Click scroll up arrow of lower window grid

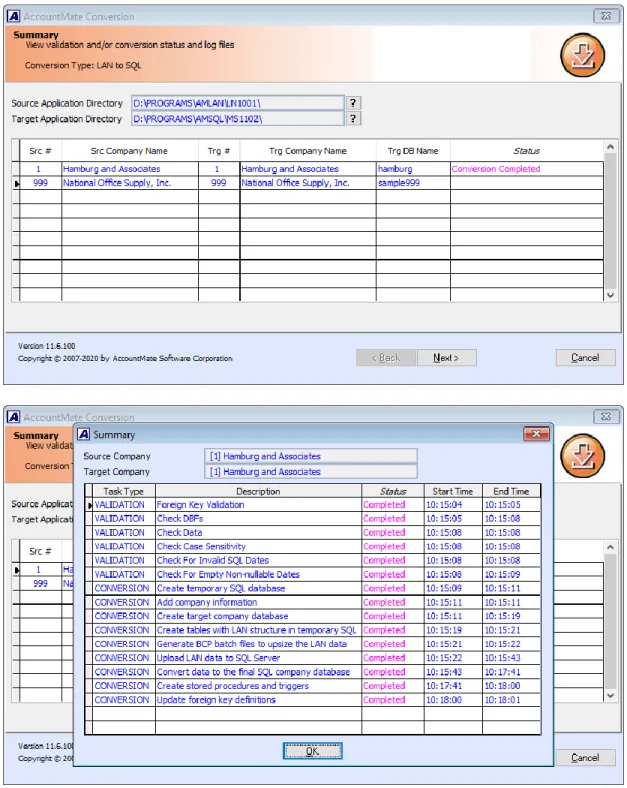[610, 547]
